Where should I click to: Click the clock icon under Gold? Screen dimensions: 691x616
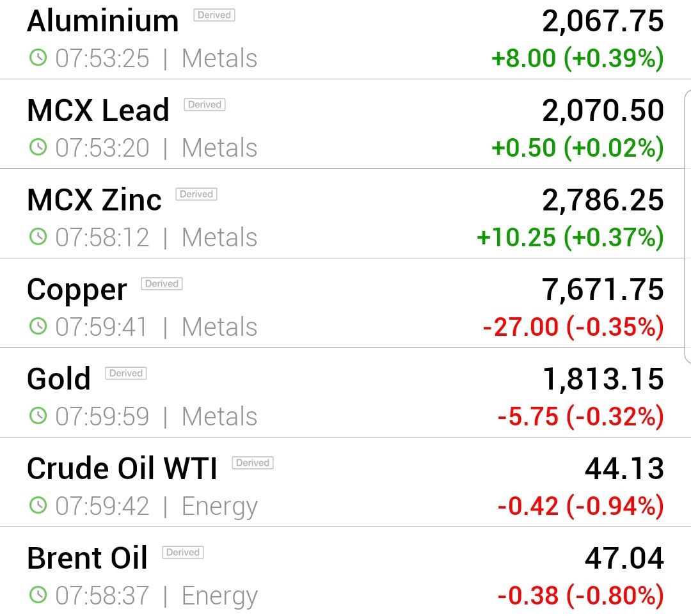[x=38, y=416]
